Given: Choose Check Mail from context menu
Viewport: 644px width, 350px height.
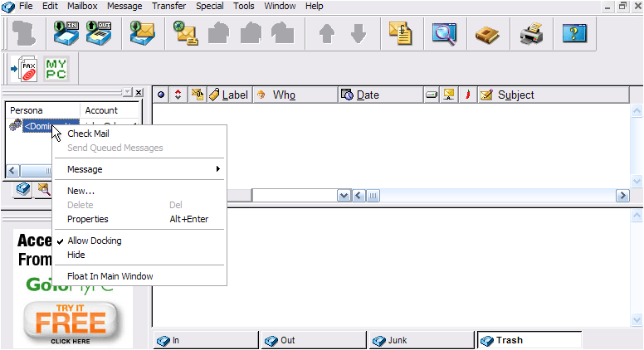Looking at the screenshot, I should point(88,134).
